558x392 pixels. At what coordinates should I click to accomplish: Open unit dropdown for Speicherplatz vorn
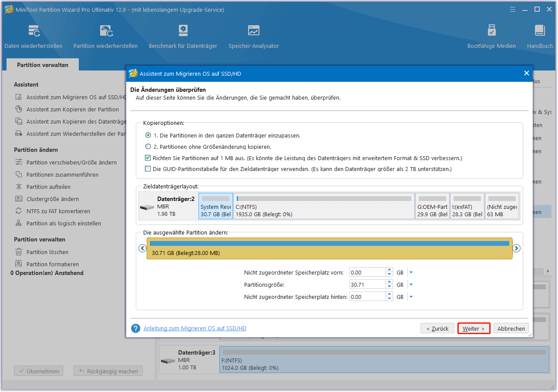click(411, 273)
